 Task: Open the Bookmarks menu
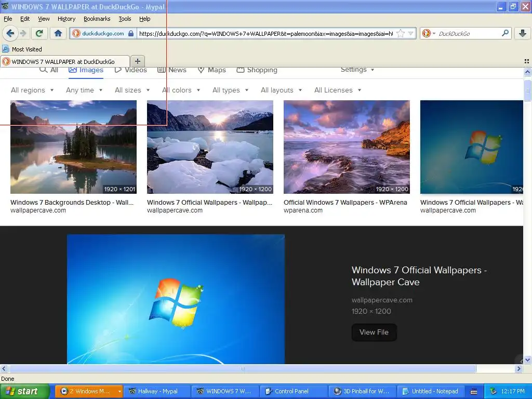tap(97, 19)
